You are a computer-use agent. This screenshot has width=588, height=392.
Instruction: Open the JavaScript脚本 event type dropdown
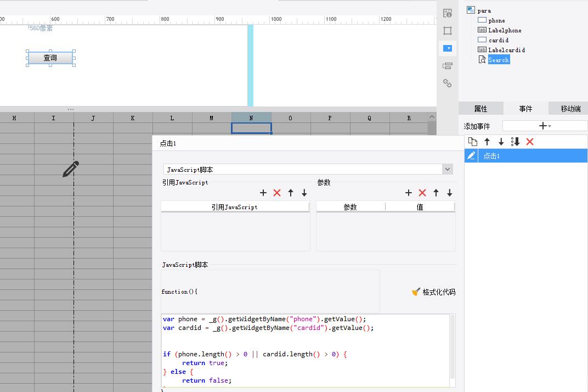pos(448,169)
